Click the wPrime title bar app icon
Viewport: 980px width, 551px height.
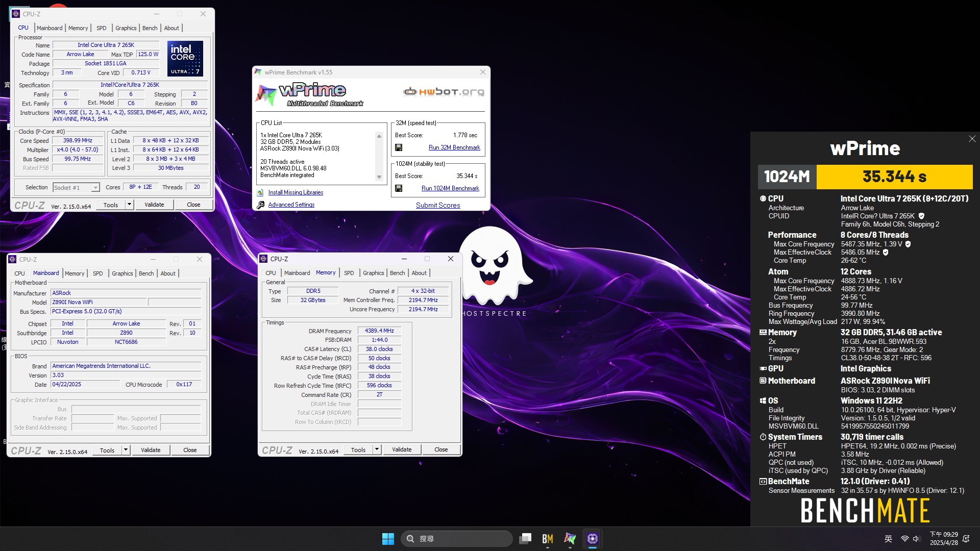point(258,72)
